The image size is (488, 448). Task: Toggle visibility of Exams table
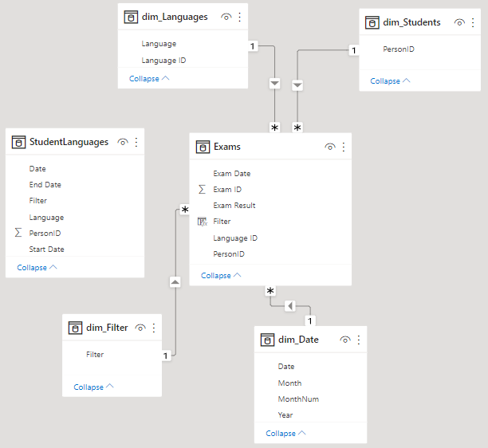click(330, 147)
